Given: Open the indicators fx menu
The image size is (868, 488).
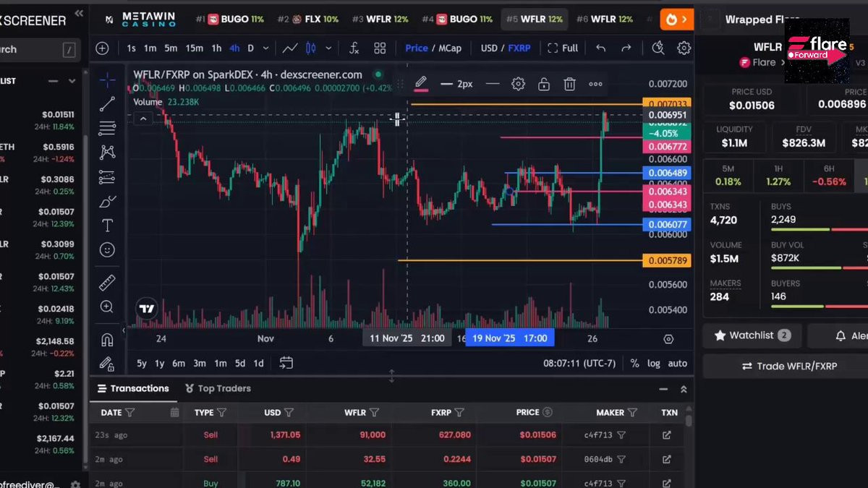Looking at the screenshot, I should coord(354,48).
